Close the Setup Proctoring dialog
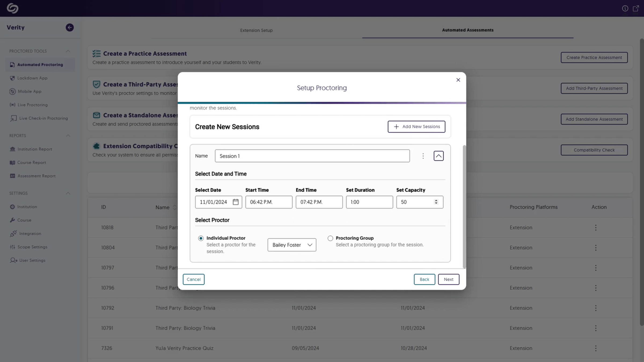 pyautogui.click(x=458, y=80)
